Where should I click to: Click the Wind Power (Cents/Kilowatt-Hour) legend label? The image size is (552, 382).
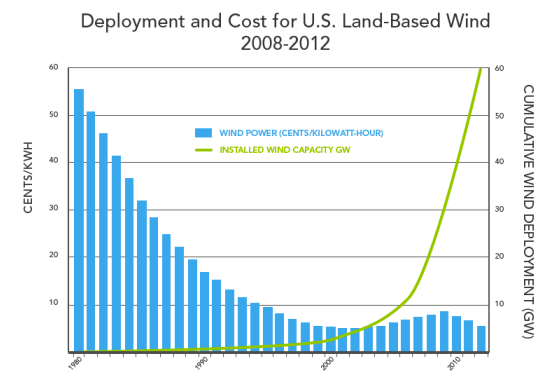(x=301, y=133)
